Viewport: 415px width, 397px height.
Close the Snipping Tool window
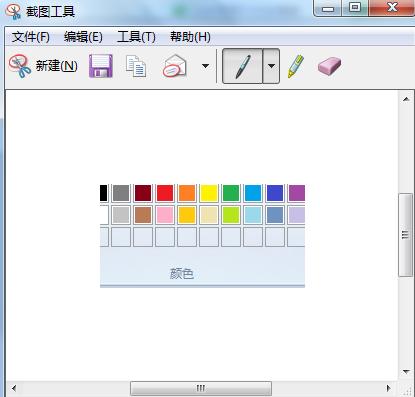(392, 7)
